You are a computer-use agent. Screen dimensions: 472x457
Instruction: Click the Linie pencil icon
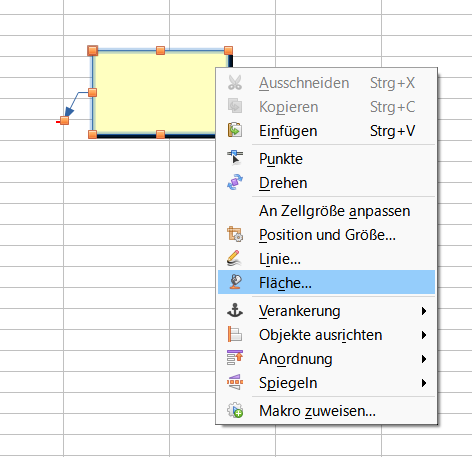coord(235,258)
